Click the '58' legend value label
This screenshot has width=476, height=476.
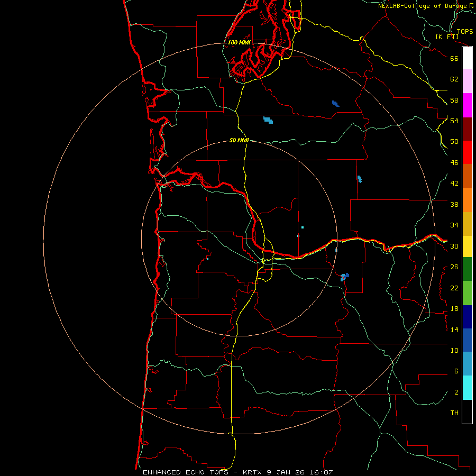(x=454, y=100)
